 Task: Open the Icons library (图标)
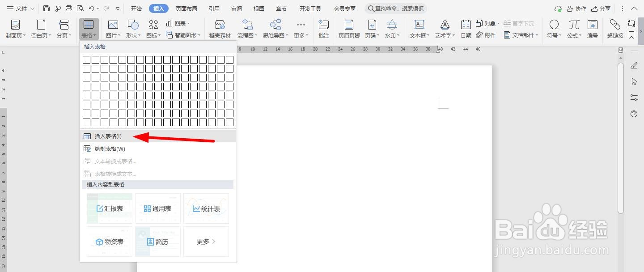coord(153,29)
